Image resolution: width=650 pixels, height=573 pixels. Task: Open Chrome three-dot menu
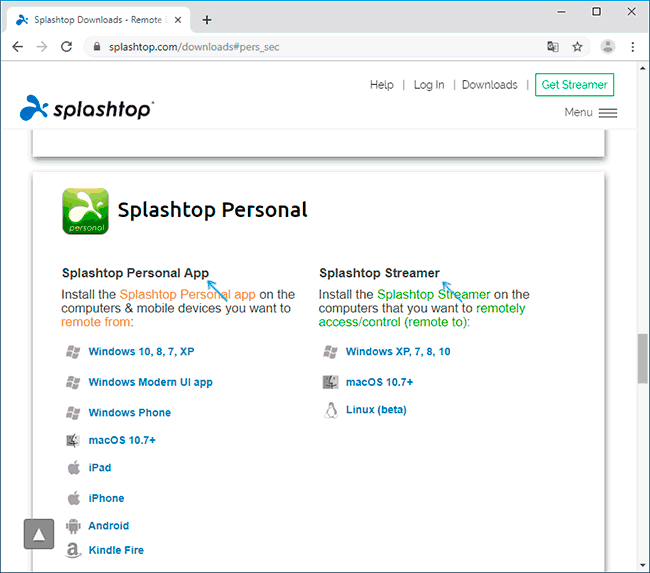click(633, 46)
